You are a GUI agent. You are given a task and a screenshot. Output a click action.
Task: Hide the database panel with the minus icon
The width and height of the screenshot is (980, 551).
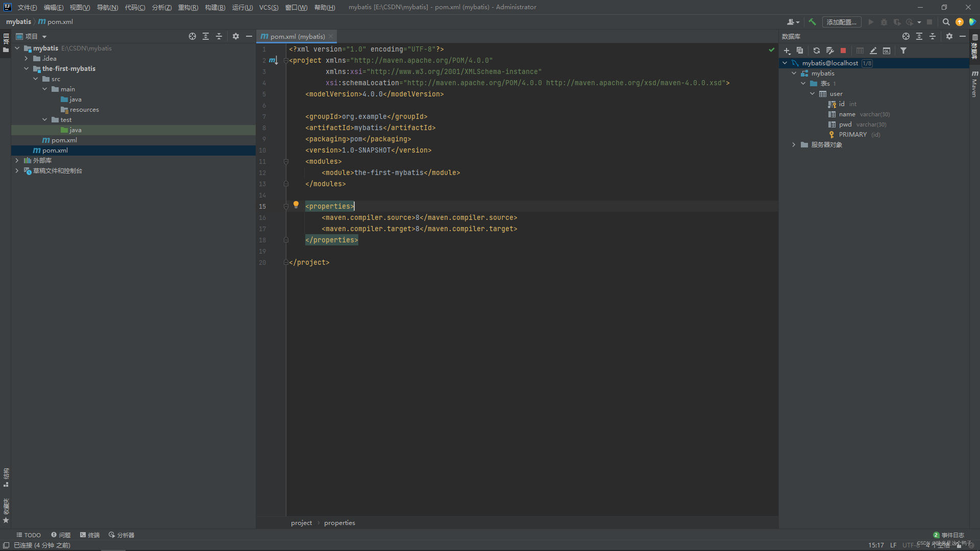[963, 36]
